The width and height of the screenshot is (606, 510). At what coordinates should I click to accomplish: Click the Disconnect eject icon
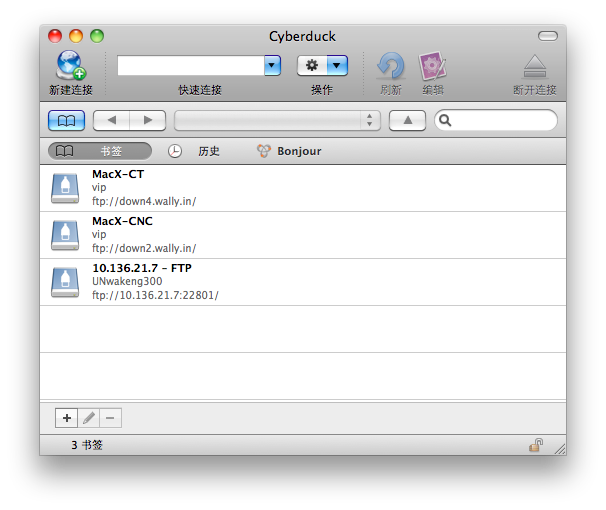point(535,66)
